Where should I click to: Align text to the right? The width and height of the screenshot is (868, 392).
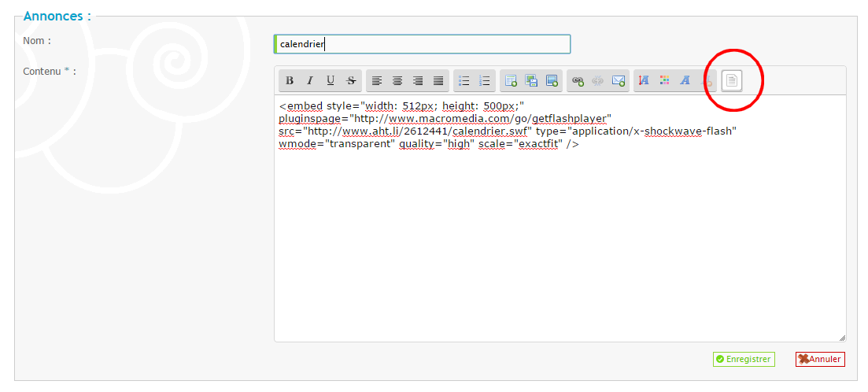(x=418, y=81)
